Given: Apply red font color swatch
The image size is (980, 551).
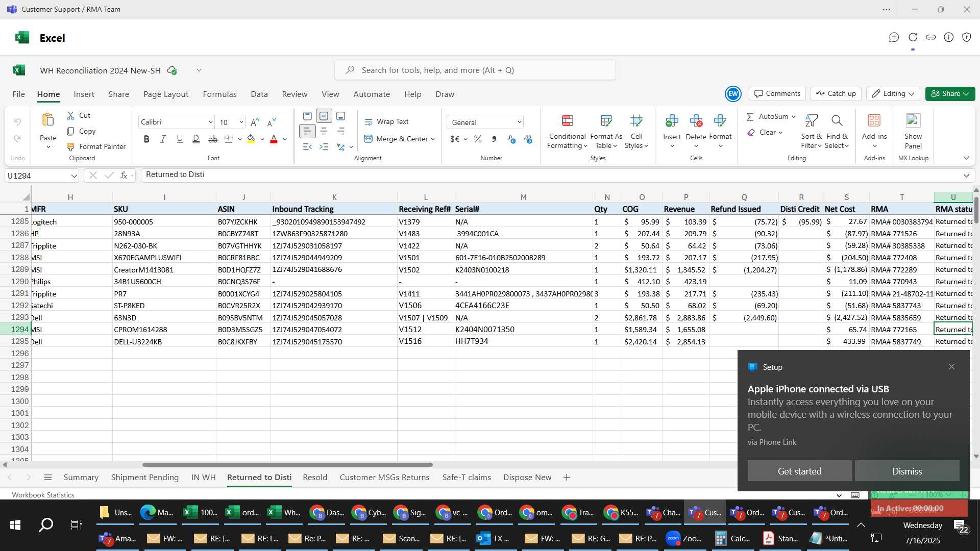Looking at the screenshot, I should [274, 139].
